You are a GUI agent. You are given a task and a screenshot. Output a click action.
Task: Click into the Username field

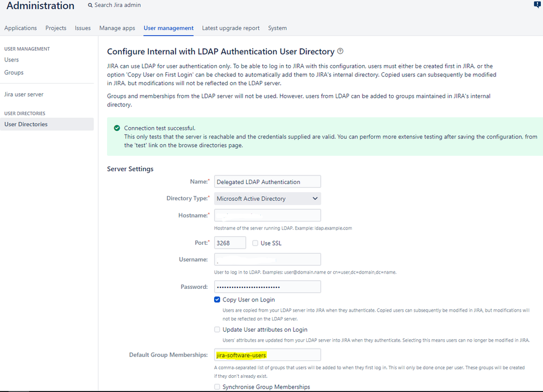tap(267, 260)
